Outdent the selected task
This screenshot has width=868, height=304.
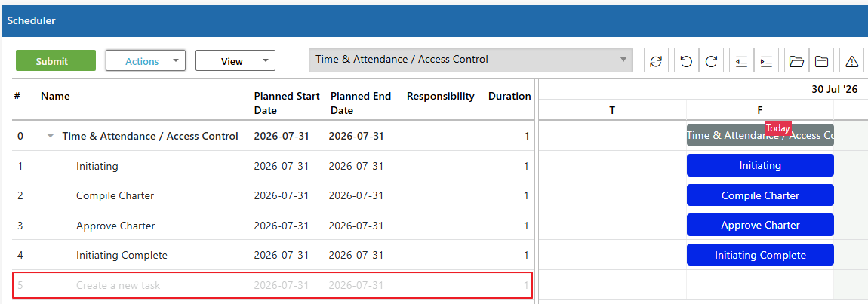742,61
